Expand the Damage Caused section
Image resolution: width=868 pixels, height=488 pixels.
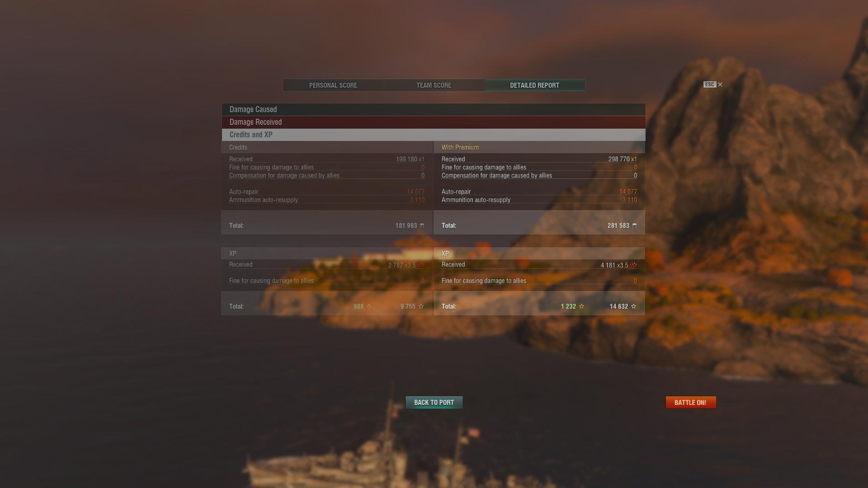[x=434, y=109]
